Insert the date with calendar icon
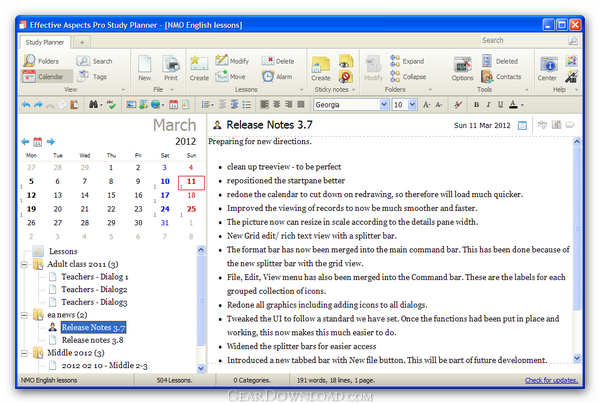This screenshot has height=404, width=600. coord(173,104)
